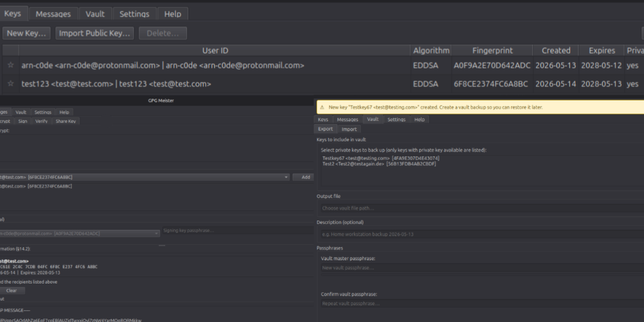Screen dimensions: 644x322
Task: Sort by the Created column header
Action: [x=556, y=50]
